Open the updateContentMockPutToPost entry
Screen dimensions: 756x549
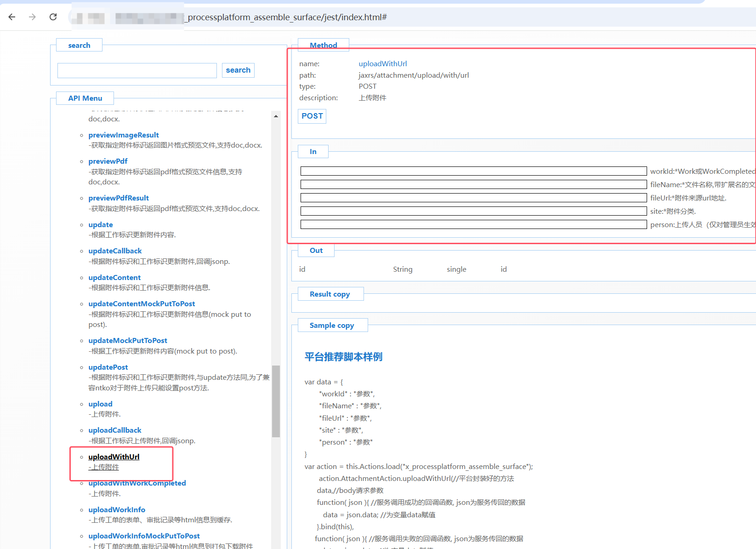click(142, 304)
